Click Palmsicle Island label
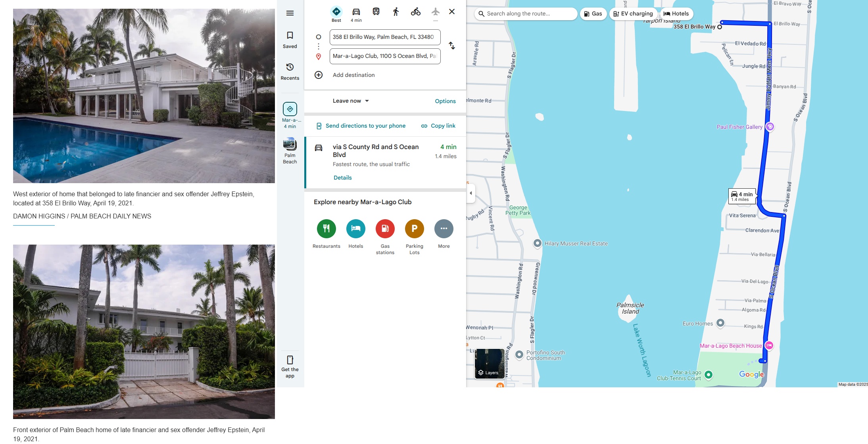The height and width of the screenshot is (444, 868). pyautogui.click(x=630, y=308)
